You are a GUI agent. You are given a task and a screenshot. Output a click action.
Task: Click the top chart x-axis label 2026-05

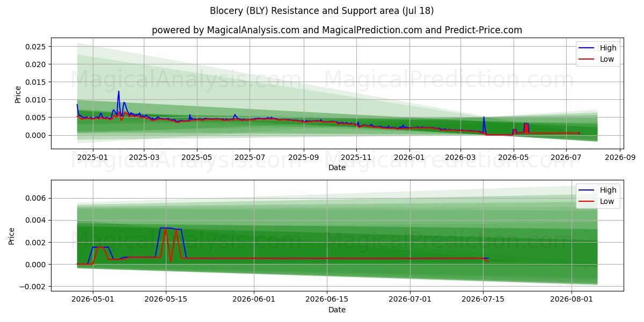[x=514, y=158]
